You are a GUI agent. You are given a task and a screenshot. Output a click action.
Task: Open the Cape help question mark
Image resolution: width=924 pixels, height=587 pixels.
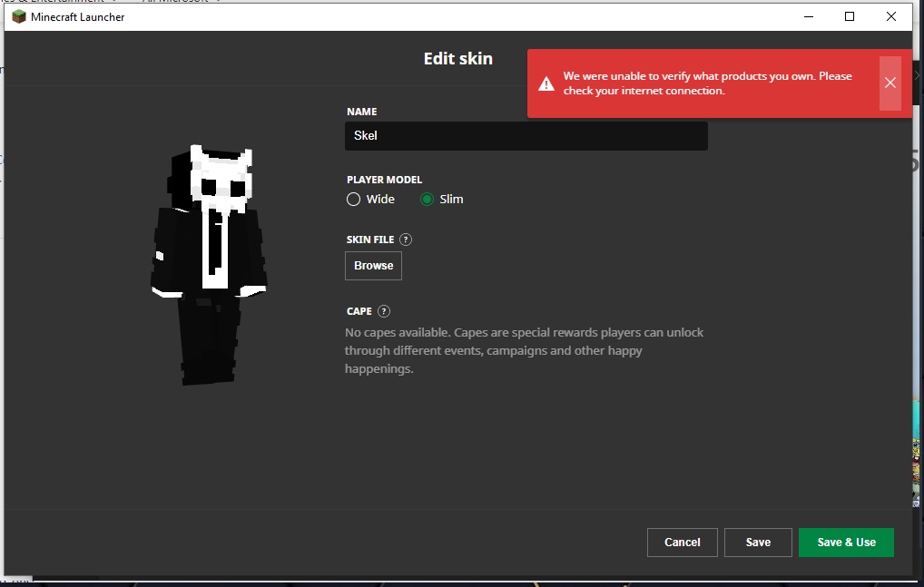click(384, 311)
